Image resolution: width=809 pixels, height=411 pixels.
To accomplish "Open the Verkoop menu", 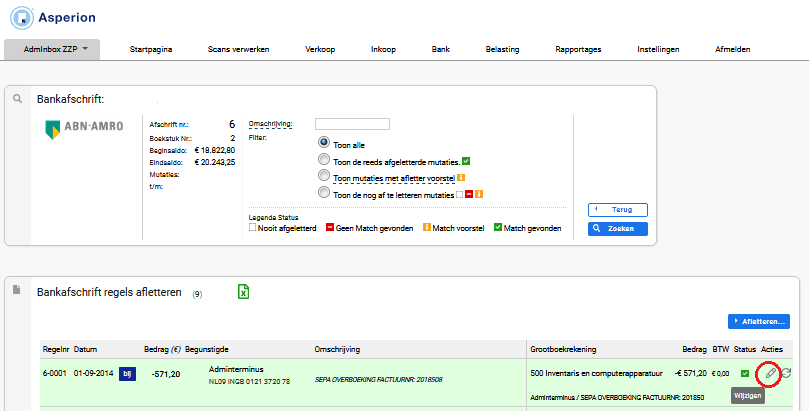I will pos(320,50).
